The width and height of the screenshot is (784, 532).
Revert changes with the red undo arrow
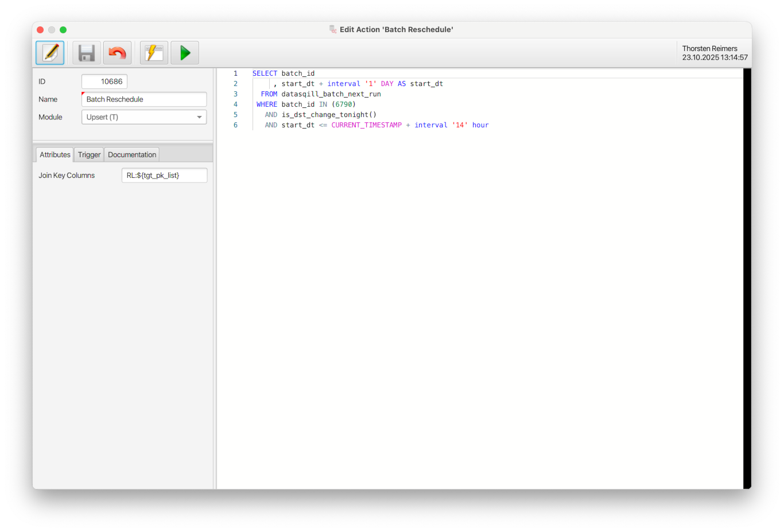point(117,53)
